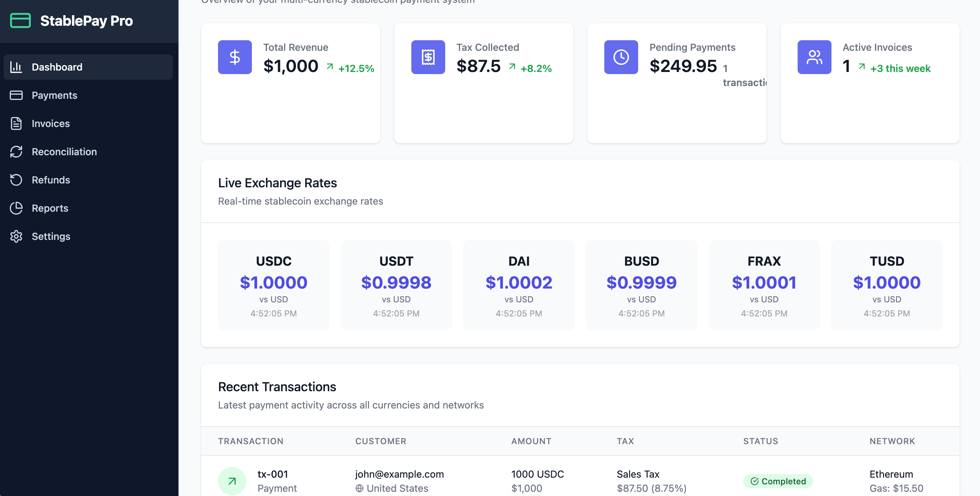Click the Settings gear icon in sidebar

pyautogui.click(x=16, y=236)
